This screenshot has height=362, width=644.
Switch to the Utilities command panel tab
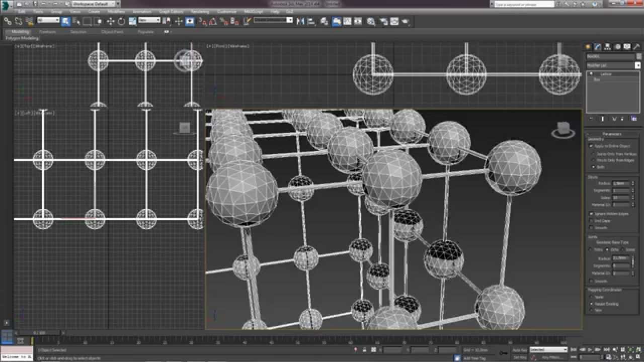(636, 47)
